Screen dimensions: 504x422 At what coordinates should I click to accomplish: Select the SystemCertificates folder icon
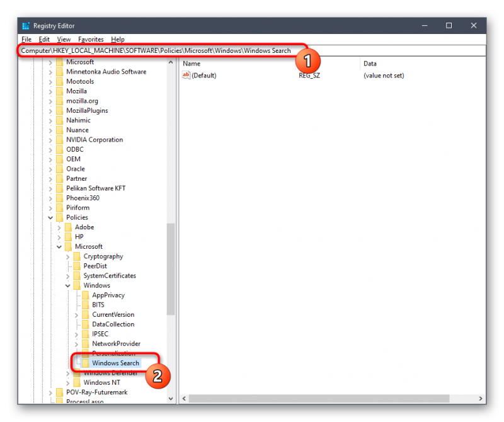77,276
